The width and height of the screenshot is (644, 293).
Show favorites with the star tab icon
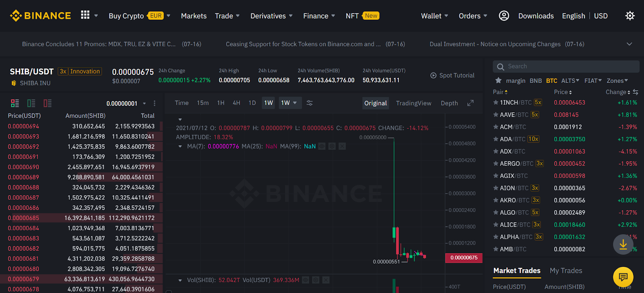[x=498, y=80]
